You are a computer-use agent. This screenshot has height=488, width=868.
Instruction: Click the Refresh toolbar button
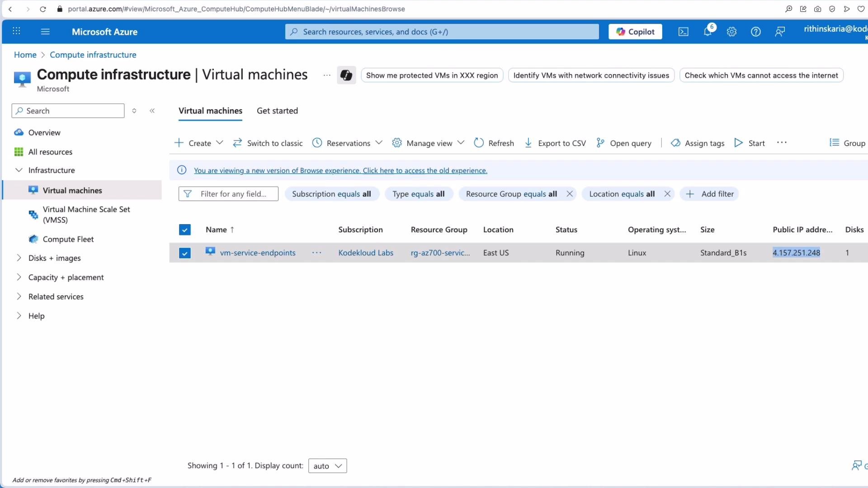point(494,143)
